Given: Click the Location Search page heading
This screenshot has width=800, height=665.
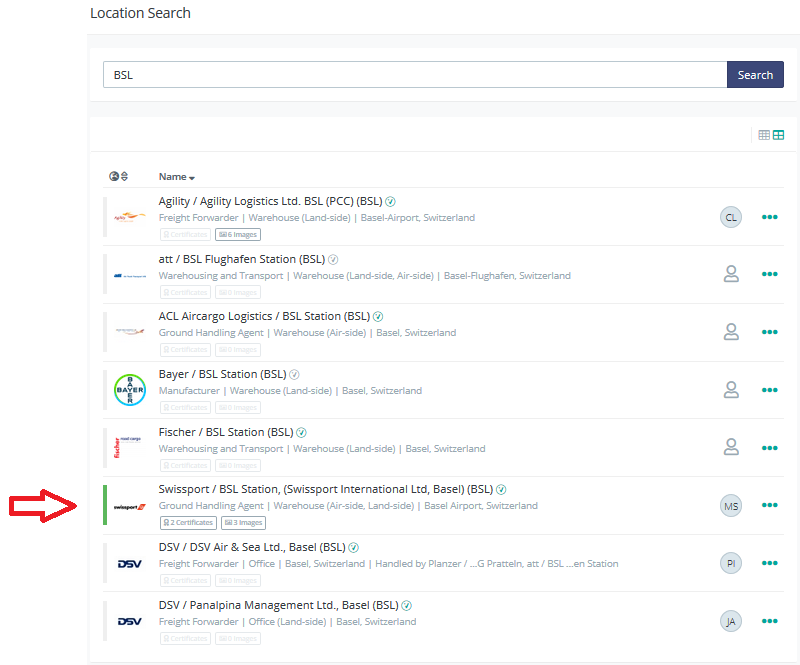Looking at the screenshot, I should (x=140, y=13).
